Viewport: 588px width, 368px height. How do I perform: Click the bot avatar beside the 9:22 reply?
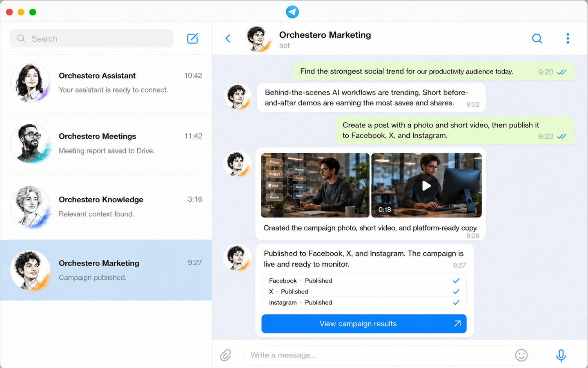click(238, 97)
